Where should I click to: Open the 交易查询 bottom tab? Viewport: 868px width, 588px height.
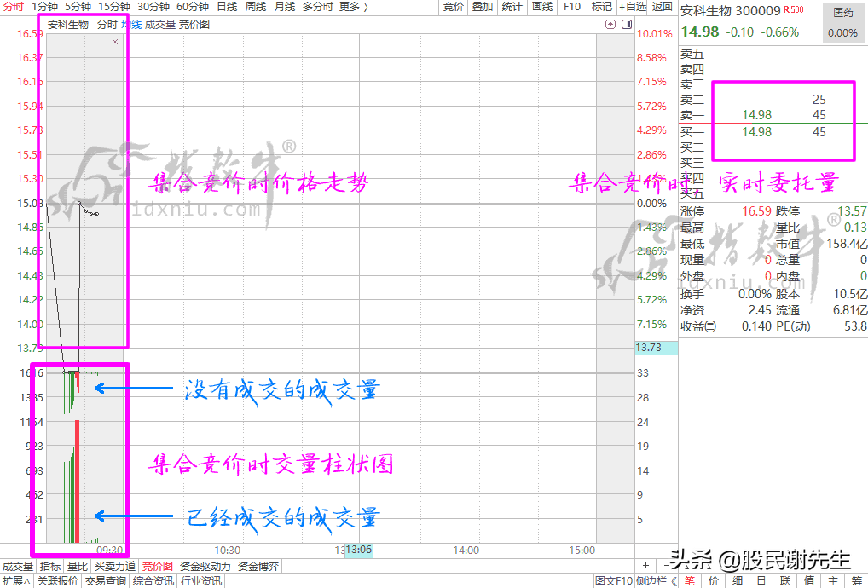[105, 581]
